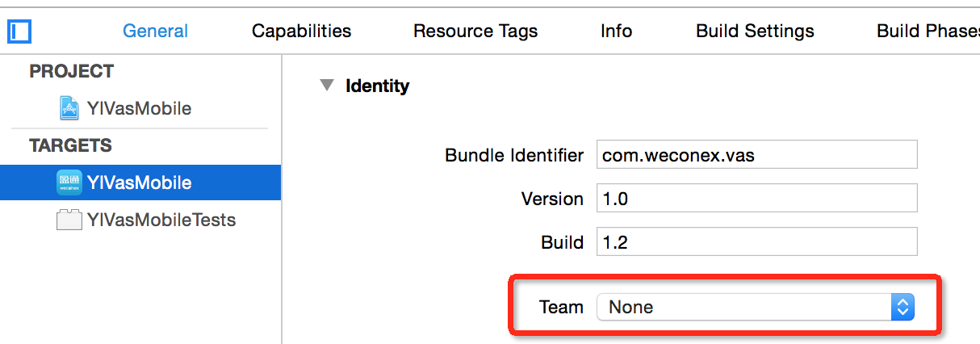The height and width of the screenshot is (344, 980).
Task: Click the YIVasMobileTests bundle icon
Action: (x=69, y=220)
